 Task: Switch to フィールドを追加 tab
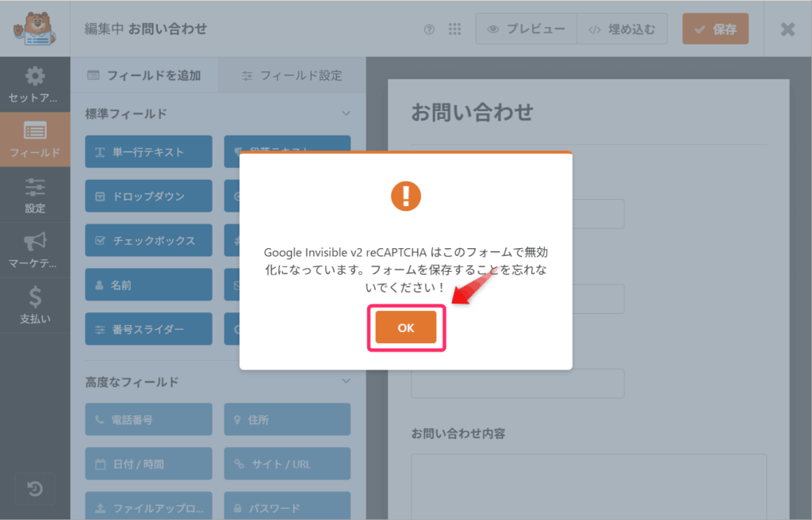tap(144, 75)
